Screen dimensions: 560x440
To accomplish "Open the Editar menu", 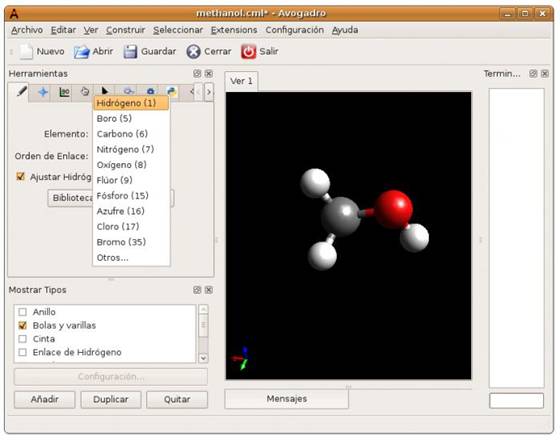I will [63, 30].
